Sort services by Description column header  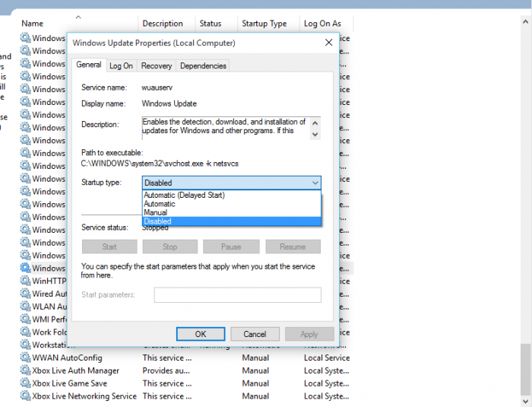coord(166,24)
